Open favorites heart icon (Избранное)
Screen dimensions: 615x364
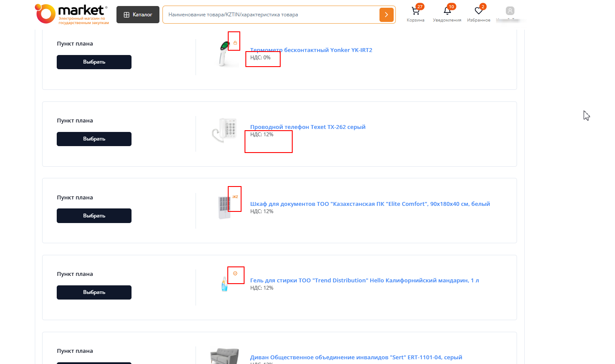point(479,11)
